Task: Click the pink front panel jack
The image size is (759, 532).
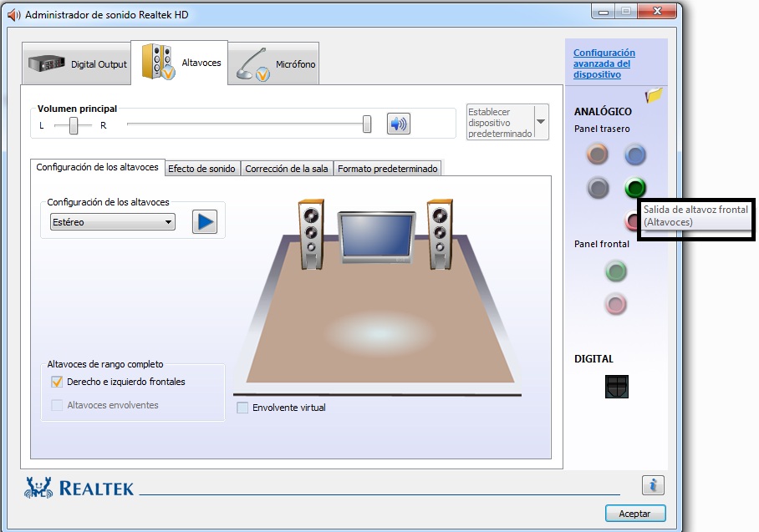Action: tap(616, 305)
